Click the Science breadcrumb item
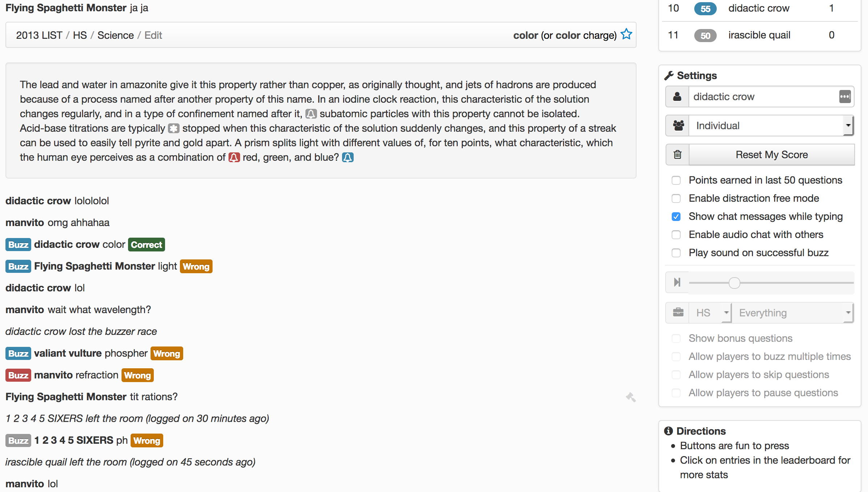This screenshot has width=868, height=492. [x=115, y=35]
